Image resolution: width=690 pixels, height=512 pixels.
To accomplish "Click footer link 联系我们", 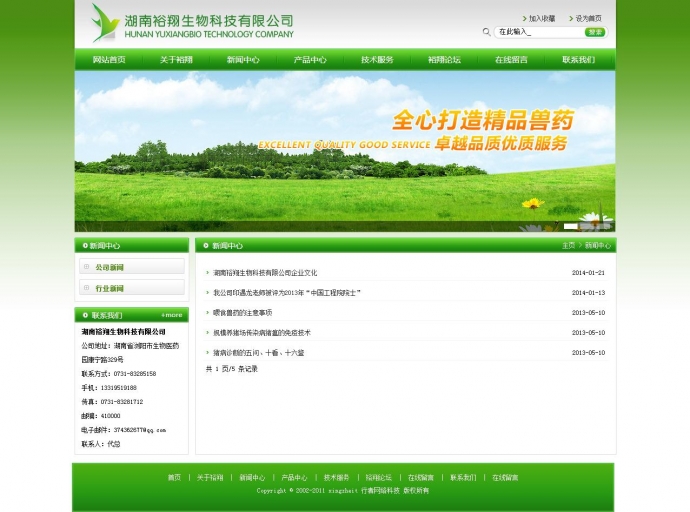I will pyautogui.click(x=463, y=477).
